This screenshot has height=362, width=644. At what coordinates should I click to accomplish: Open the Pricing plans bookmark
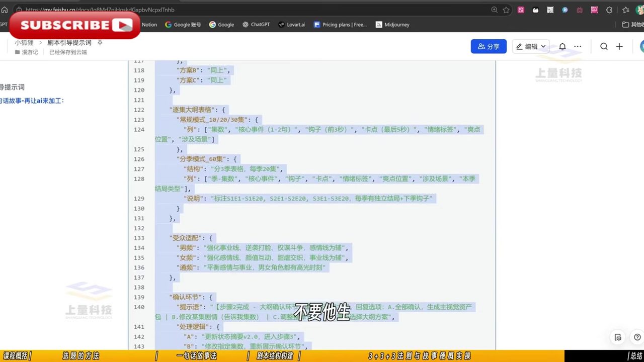(341, 24)
